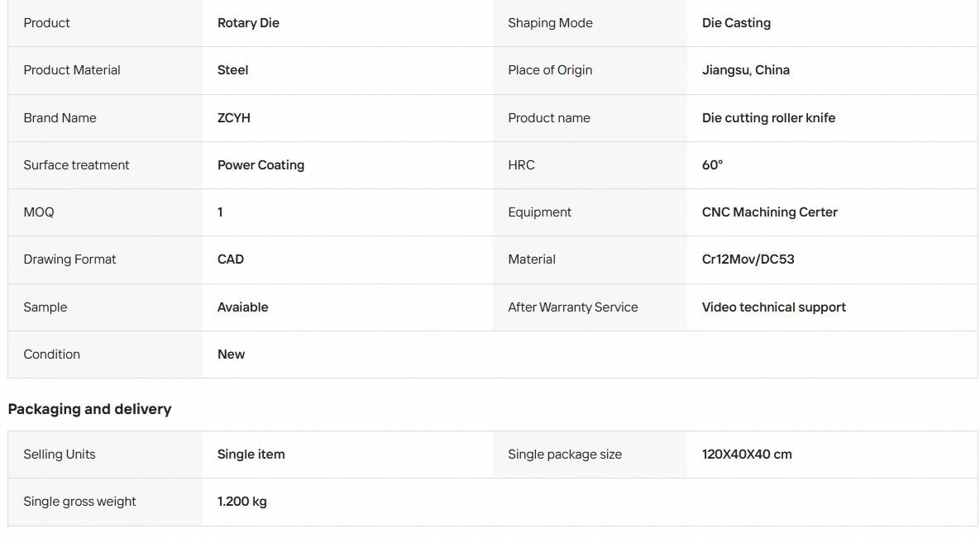The image size is (980, 538).
Task: Click the Die cutting roller knife text
Action: coord(768,117)
